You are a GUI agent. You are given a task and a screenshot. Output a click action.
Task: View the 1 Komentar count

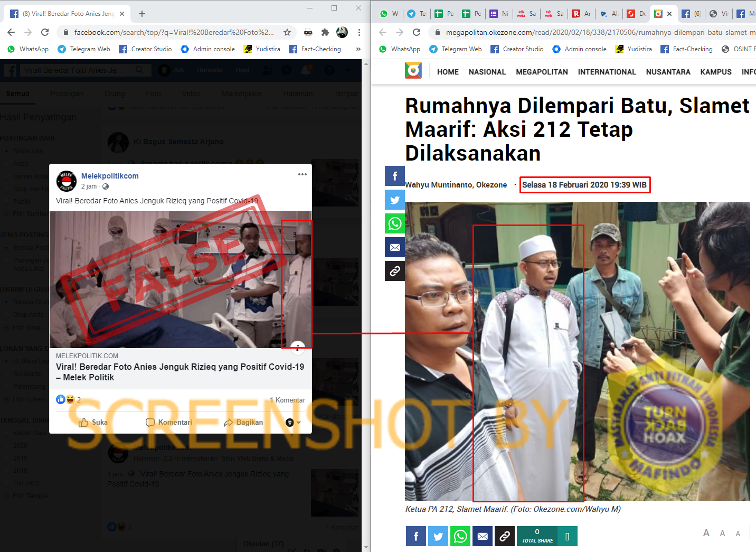click(x=287, y=400)
